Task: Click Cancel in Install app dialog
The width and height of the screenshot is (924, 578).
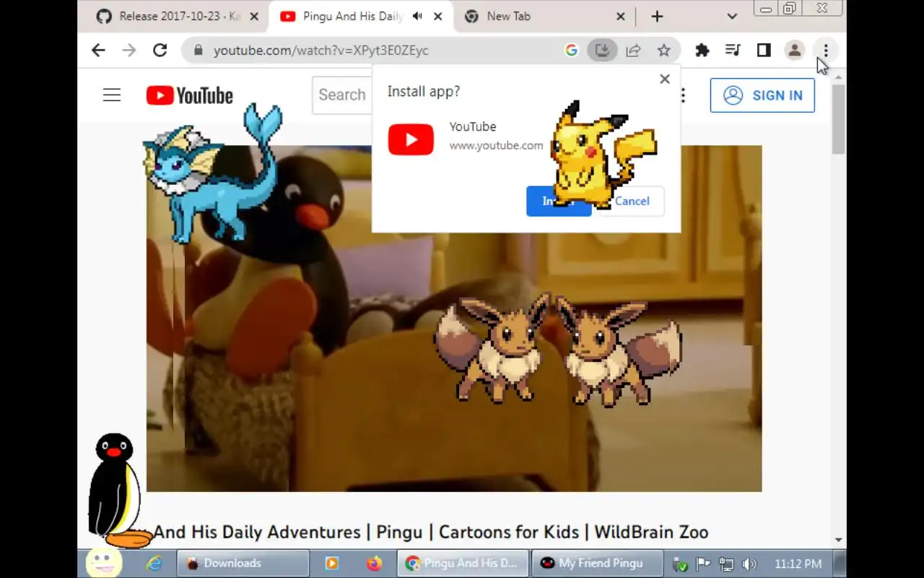Action: click(632, 201)
